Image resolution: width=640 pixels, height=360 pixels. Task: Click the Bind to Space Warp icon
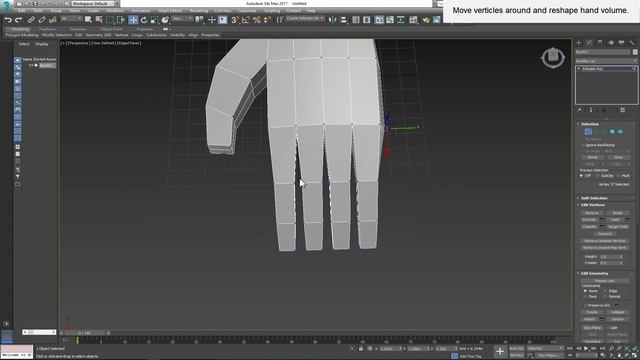pyautogui.click(x=53, y=20)
